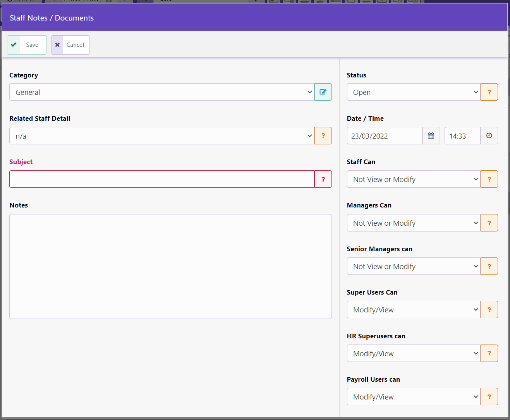This screenshot has width=510, height=420.
Task: Change the Status dropdown from Open
Action: point(414,92)
